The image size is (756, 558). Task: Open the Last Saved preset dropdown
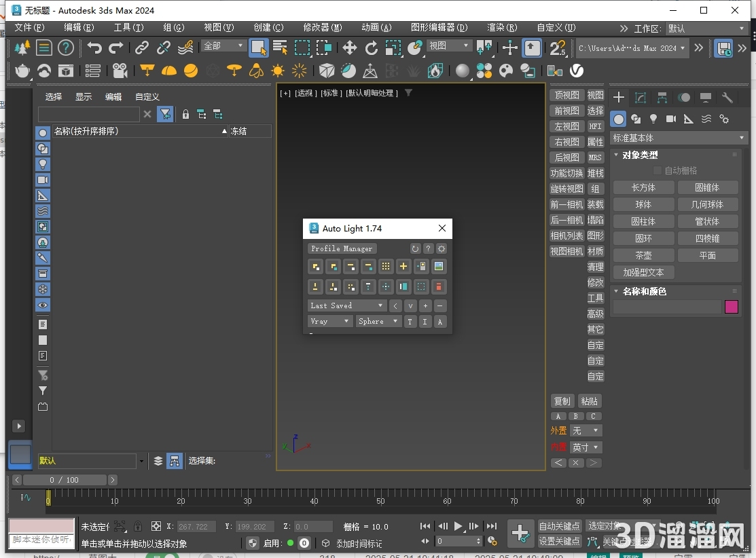[346, 305]
